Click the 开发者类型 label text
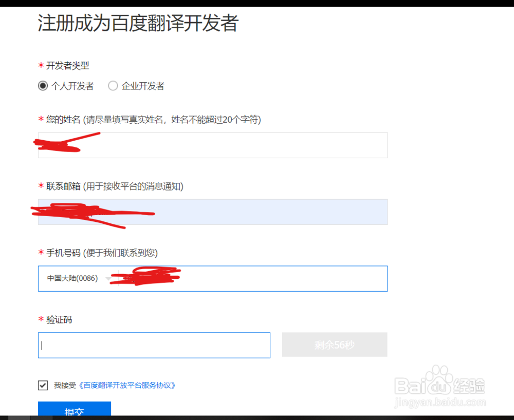The image size is (514, 420). coord(67,66)
